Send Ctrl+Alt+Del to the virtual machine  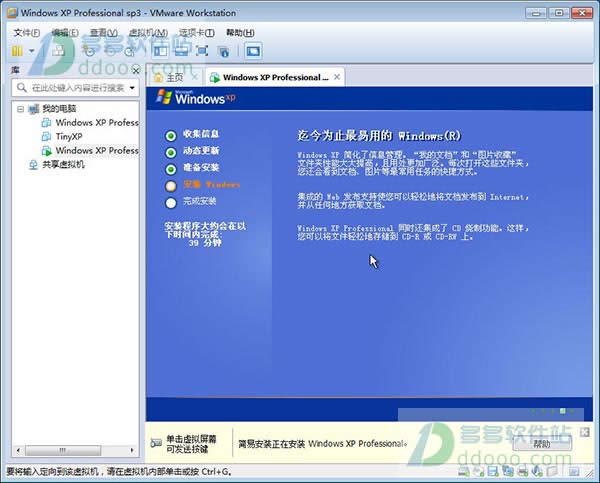pyautogui.click(x=58, y=51)
